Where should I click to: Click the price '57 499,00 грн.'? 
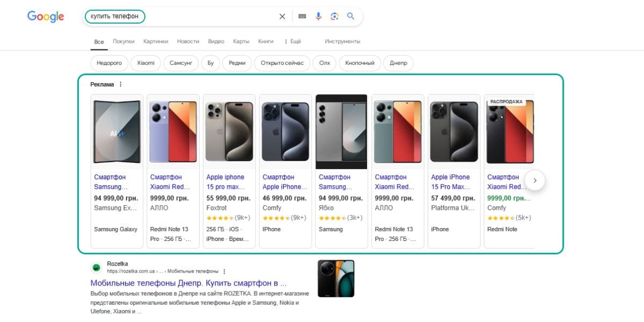pyautogui.click(x=453, y=198)
